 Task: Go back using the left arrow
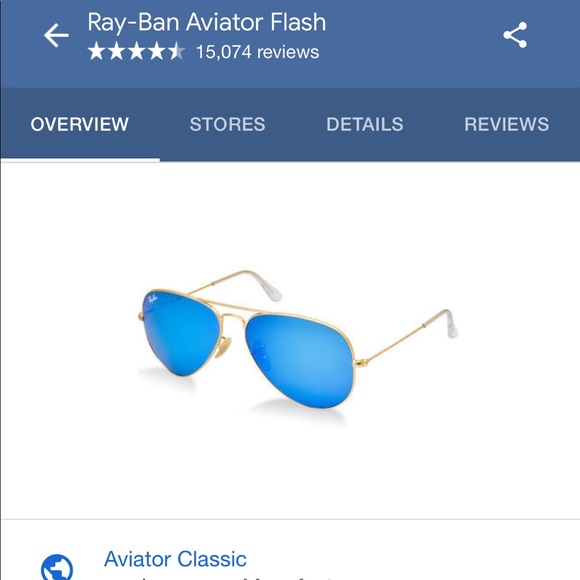pos(56,36)
